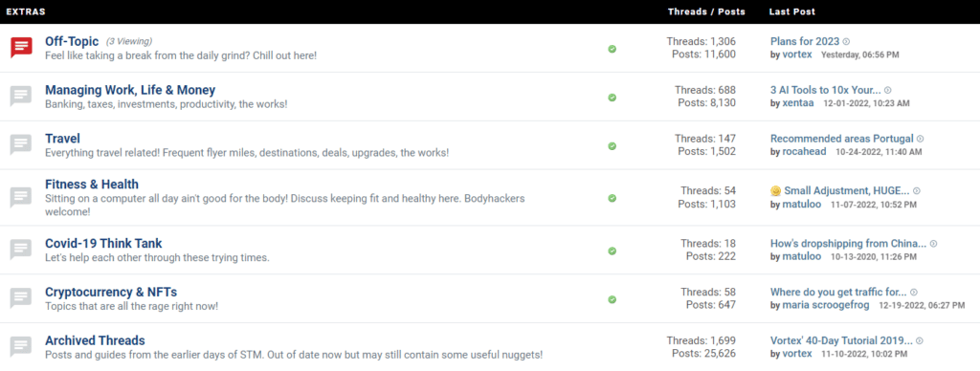Screen dimensions: 980x371
Task: Click go-to-post arrow after Recommended areas Portugal
Action: [x=920, y=139]
